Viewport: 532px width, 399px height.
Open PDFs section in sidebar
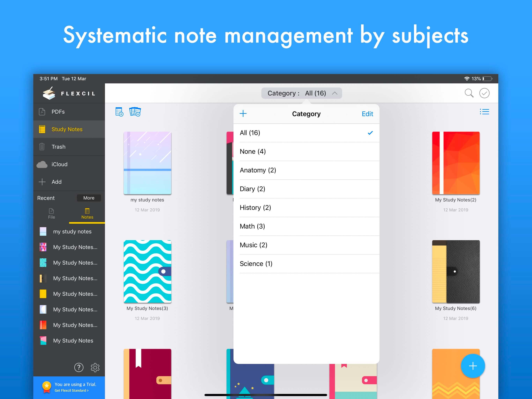58,112
